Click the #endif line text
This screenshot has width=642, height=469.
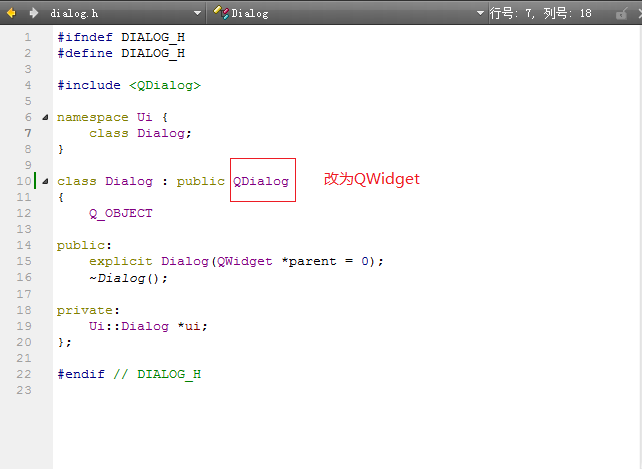coord(129,374)
